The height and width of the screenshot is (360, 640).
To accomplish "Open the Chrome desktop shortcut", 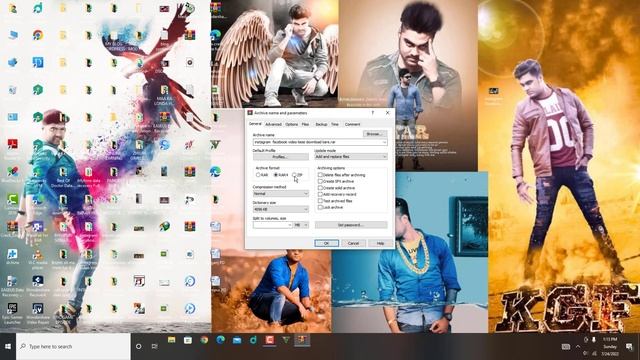I will tap(38, 35).
